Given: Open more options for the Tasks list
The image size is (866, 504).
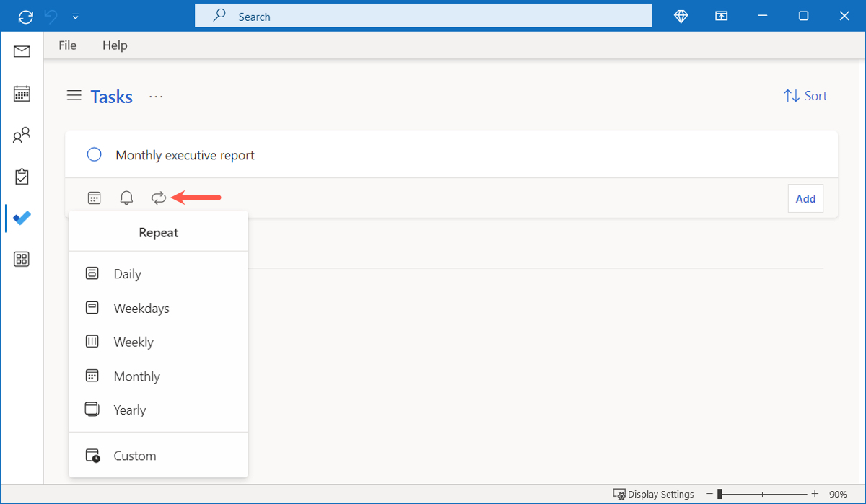Looking at the screenshot, I should pos(156,96).
